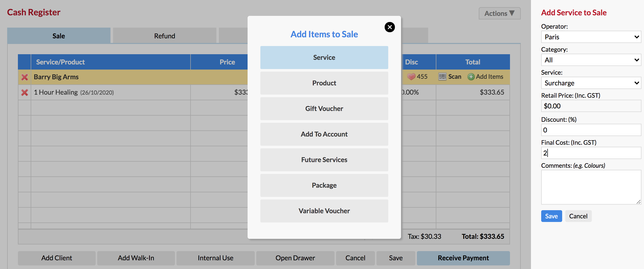Click into the Discount (%) field
This screenshot has width=644, height=269.
[591, 130]
